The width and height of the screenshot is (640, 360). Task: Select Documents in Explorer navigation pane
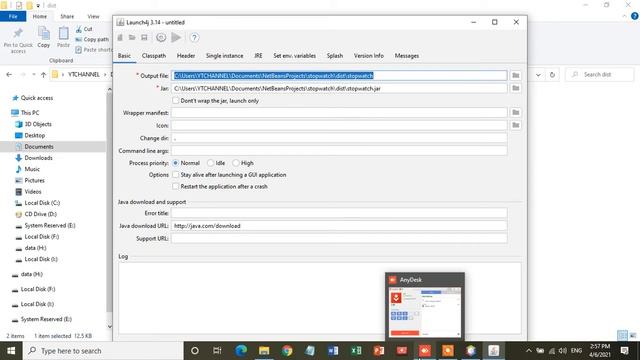pyautogui.click(x=39, y=147)
